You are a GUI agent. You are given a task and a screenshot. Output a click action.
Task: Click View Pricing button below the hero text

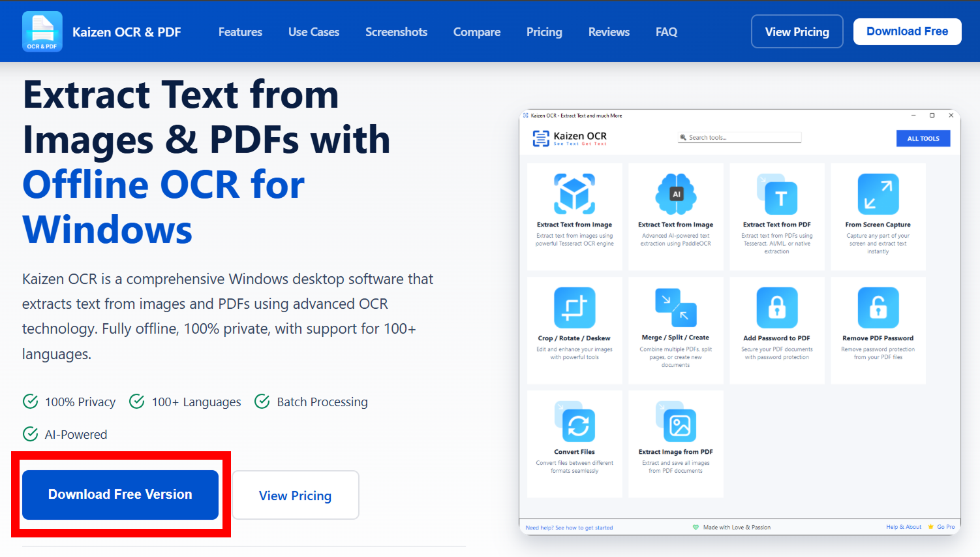[296, 496]
